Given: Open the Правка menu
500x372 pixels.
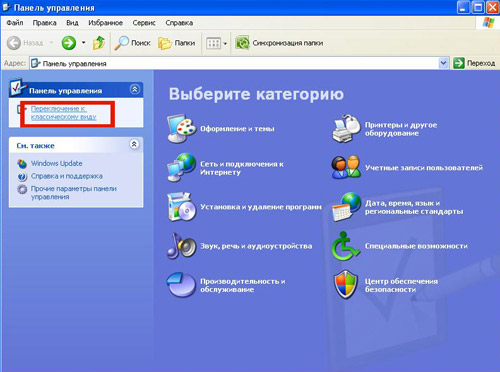Looking at the screenshot, I should pyautogui.click(x=44, y=23).
